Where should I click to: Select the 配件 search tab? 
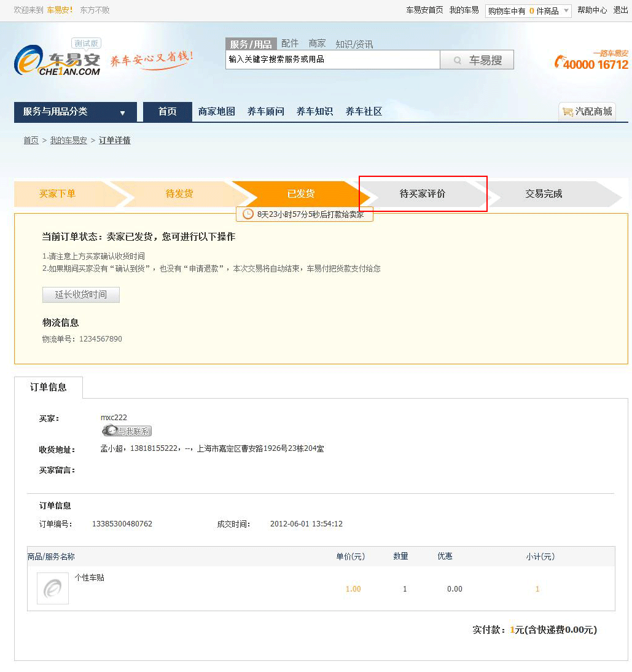290,44
